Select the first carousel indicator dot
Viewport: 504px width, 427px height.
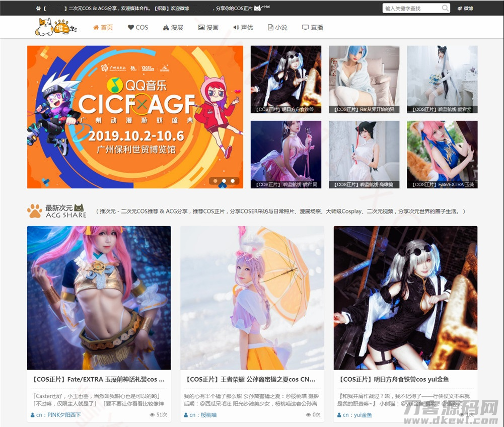coord(215,180)
